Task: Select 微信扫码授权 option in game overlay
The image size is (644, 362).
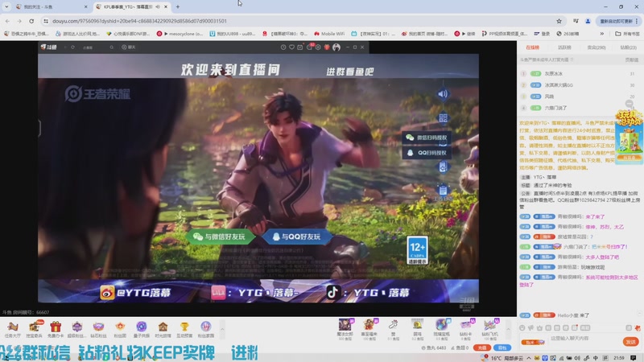Action: pyautogui.click(x=427, y=138)
